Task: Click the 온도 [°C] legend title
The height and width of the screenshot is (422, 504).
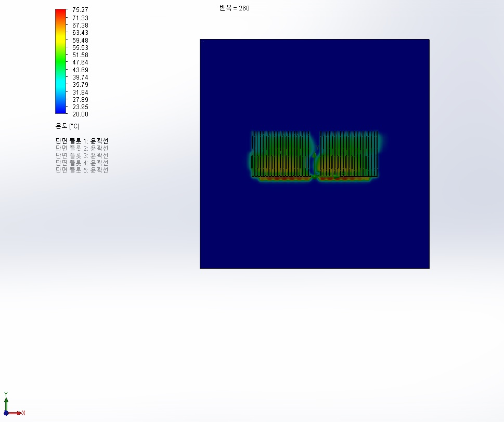Action: pos(68,126)
